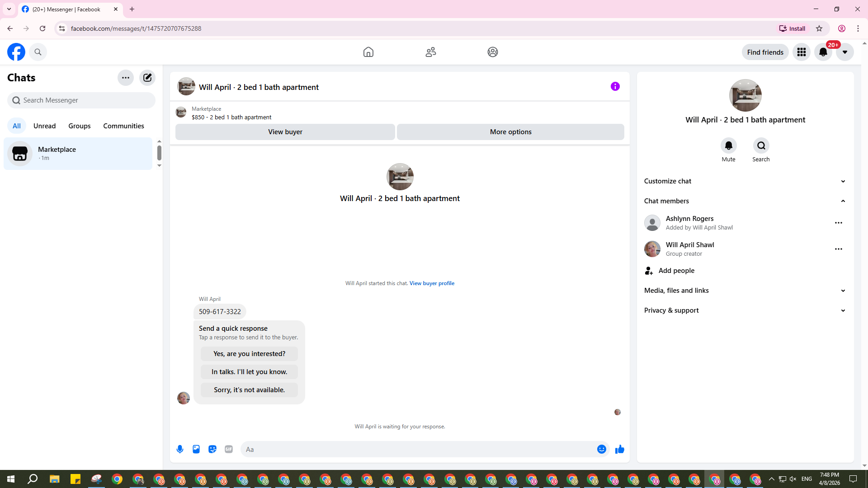Viewport: 868px width, 488px height.
Task: Expand Customize chat section
Action: (843, 181)
